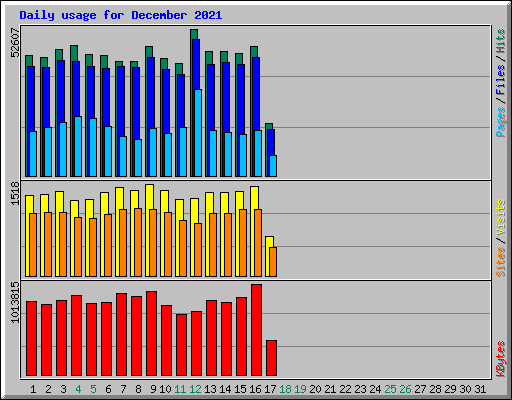The image size is (512, 400).
Task: Click green weekend day label "26"
Action: [405, 389]
